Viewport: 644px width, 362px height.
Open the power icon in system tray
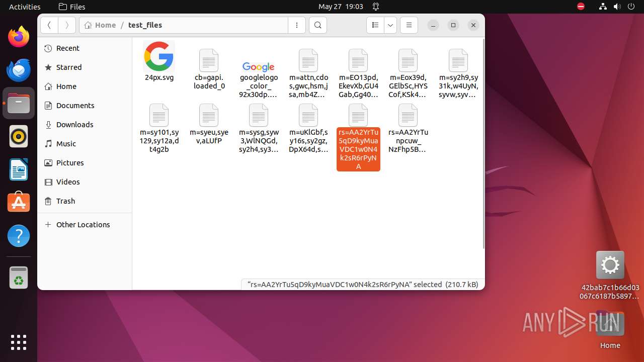[x=631, y=7]
